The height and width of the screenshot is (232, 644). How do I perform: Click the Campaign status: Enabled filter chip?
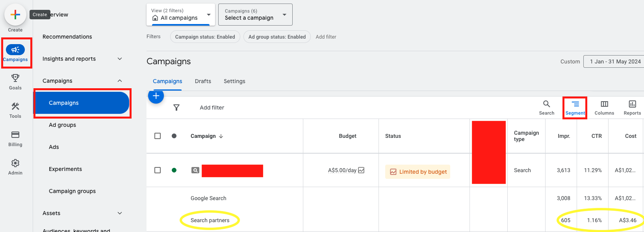pyautogui.click(x=205, y=37)
